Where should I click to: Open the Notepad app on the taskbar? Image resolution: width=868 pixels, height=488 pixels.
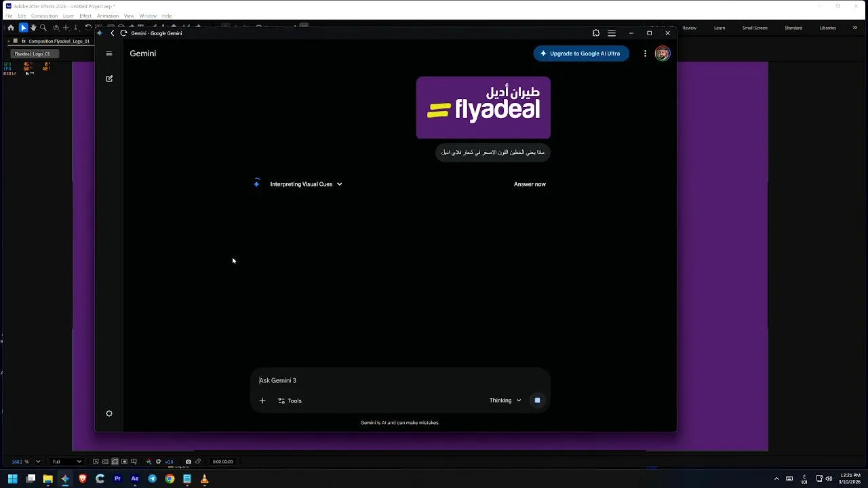[187, 479]
